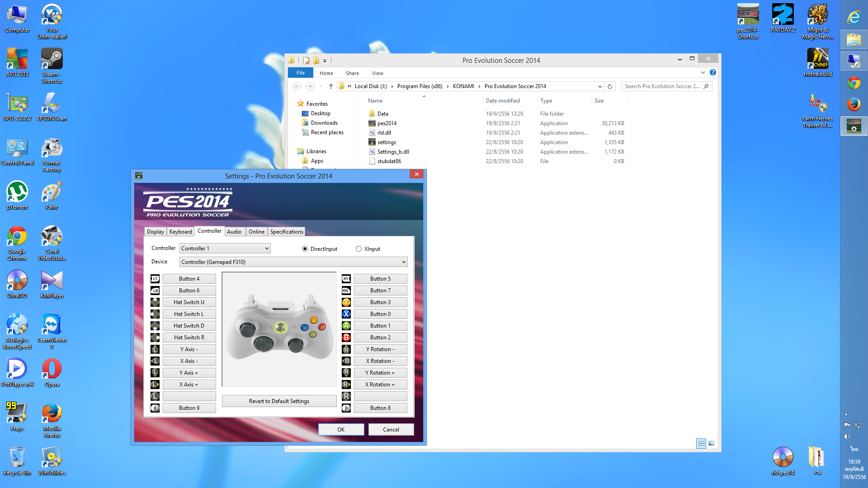Click the Hat Switch U mapping button
Viewport: 868px width, 488px height.
(189, 302)
